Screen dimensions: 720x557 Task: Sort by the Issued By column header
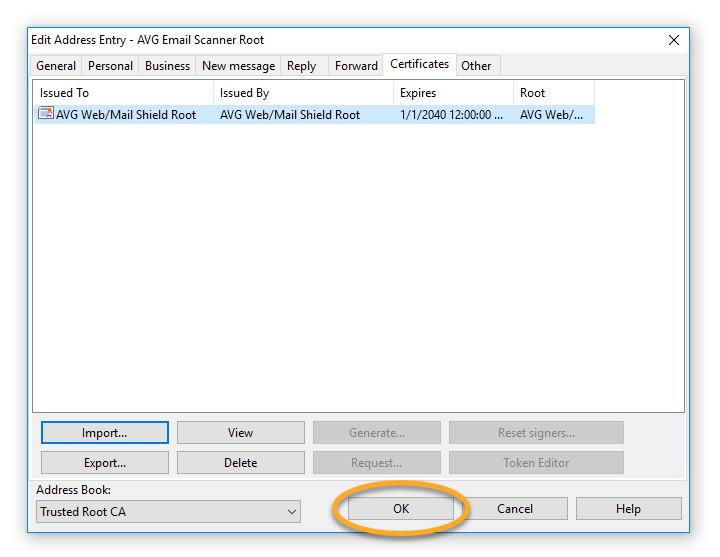304,93
